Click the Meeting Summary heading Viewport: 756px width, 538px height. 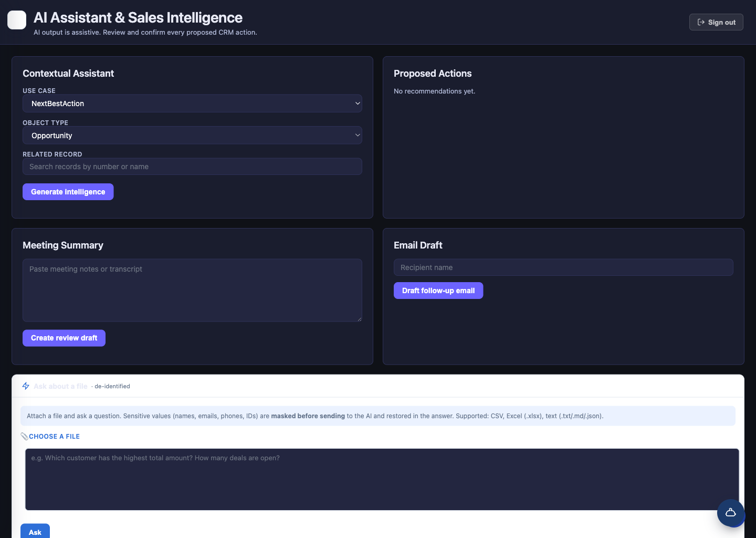(x=63, y=245)
